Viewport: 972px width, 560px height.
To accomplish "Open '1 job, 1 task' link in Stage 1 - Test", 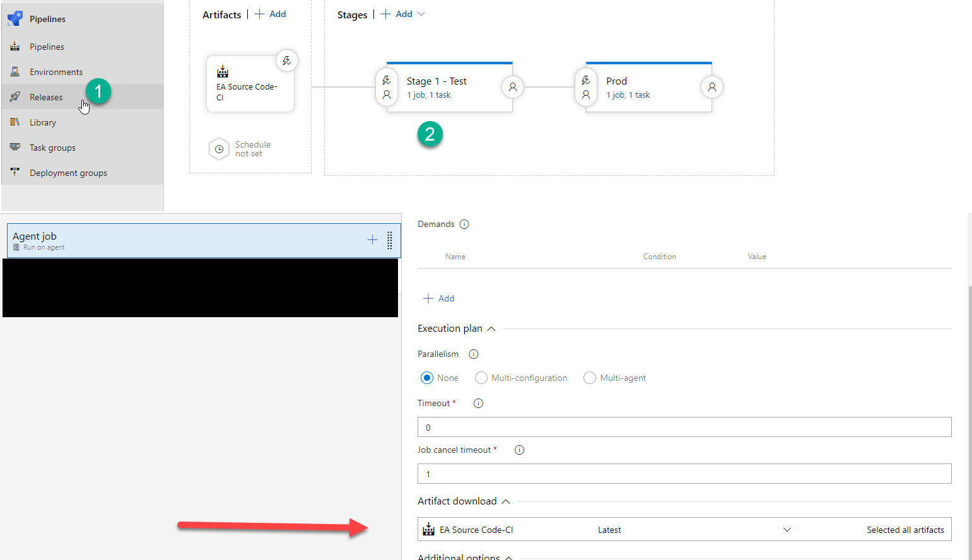I will [x=429, y=95].
